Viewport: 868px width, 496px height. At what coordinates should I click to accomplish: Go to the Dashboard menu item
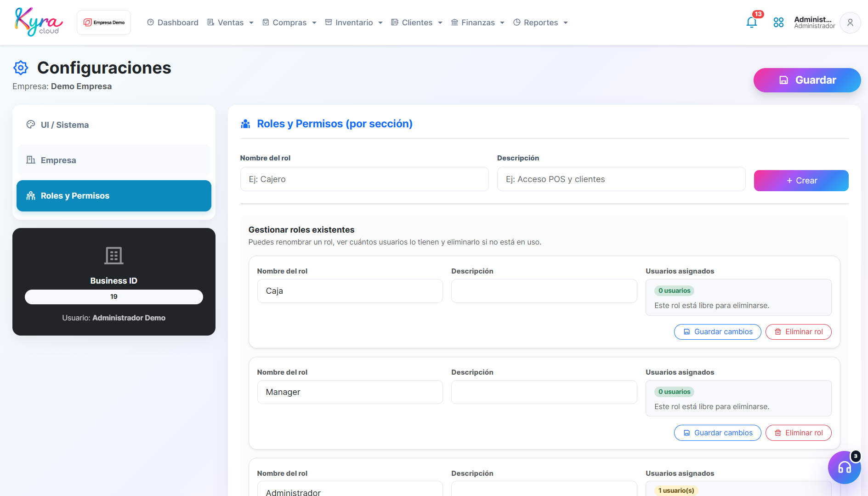[173, 23]
